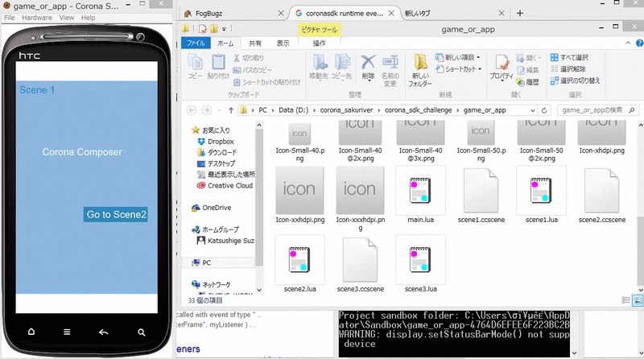This screenshot has height=359, width=644.
Task: Click the game_or_app search box
Action: pyautogui.click(x=596, y=109)
